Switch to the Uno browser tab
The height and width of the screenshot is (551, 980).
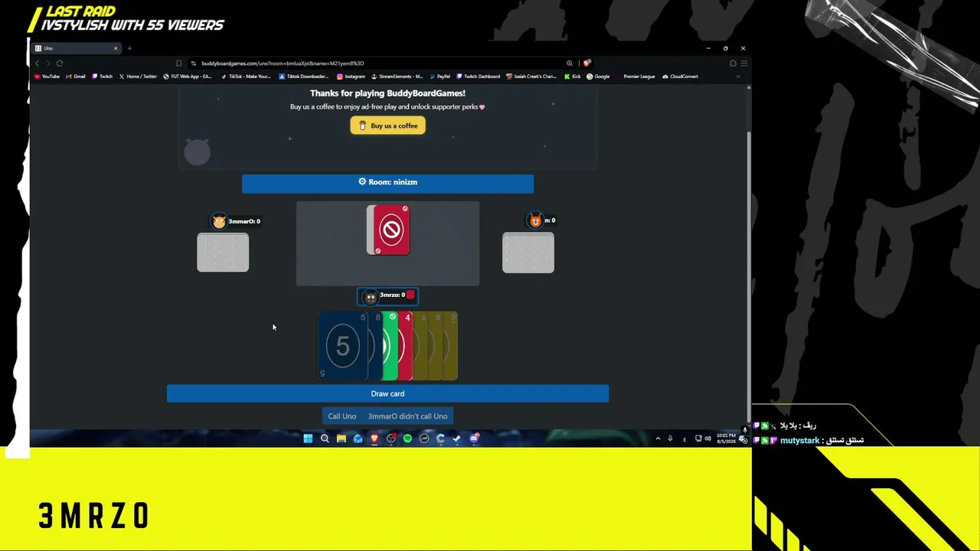coord(77,48)
